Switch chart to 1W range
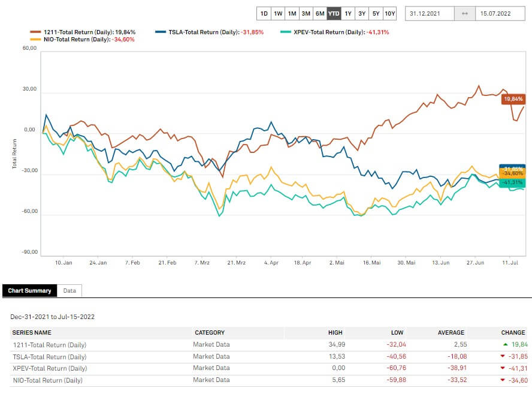532x406 pixels. (278, 13)
